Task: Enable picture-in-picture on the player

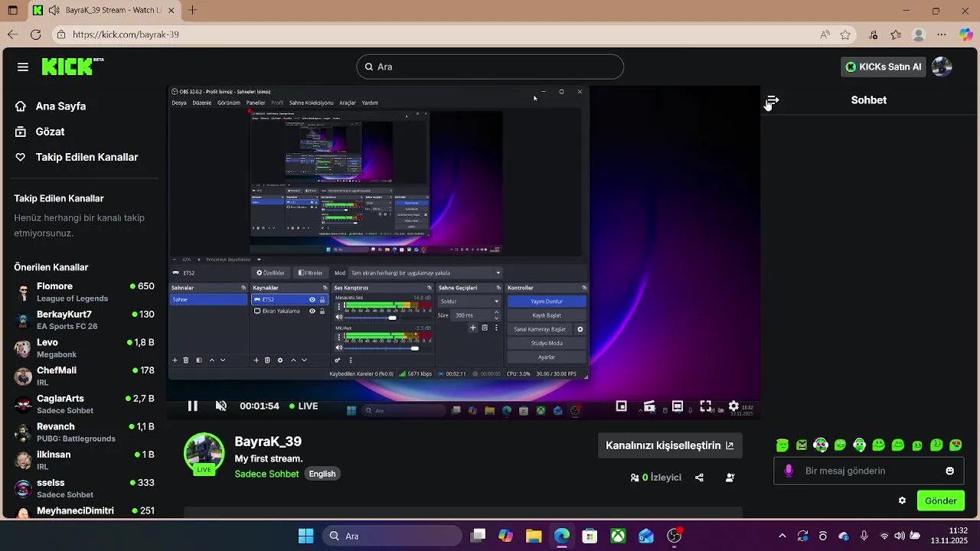Action: [622, 406]
